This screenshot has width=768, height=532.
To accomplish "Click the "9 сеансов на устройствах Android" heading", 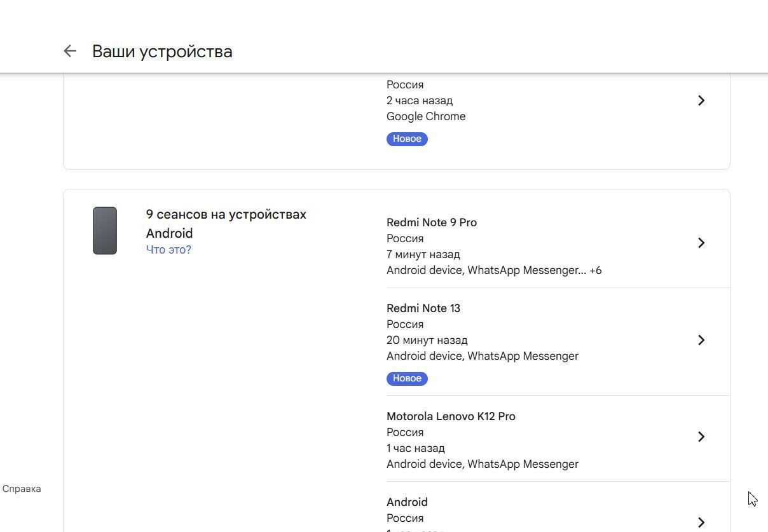I will [x=226, y=224].
